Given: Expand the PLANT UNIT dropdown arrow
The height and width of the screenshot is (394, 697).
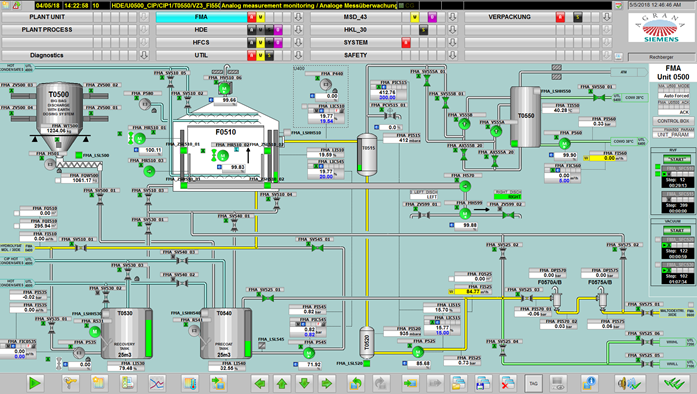Looking at the screenshot, I should click(144, 17).
